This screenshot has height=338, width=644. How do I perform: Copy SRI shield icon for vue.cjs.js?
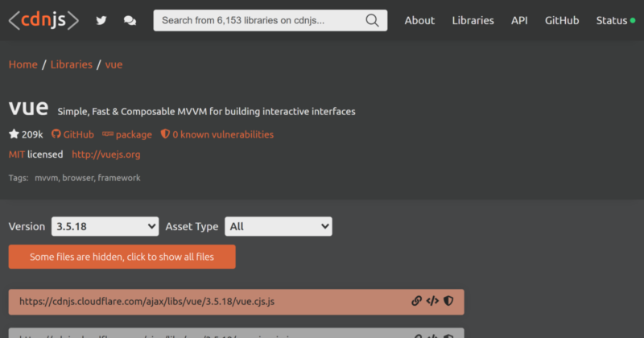pyautogui.click(x=448, y=301)
